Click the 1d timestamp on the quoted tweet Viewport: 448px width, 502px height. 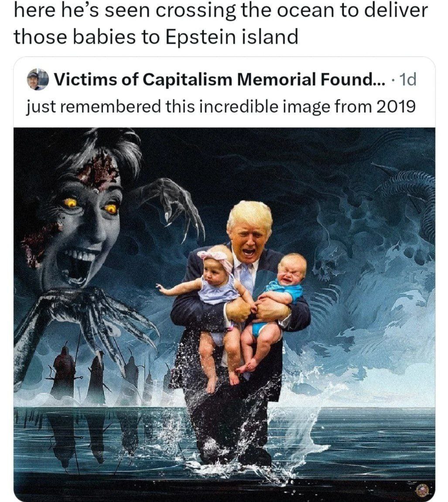[408, 79]
